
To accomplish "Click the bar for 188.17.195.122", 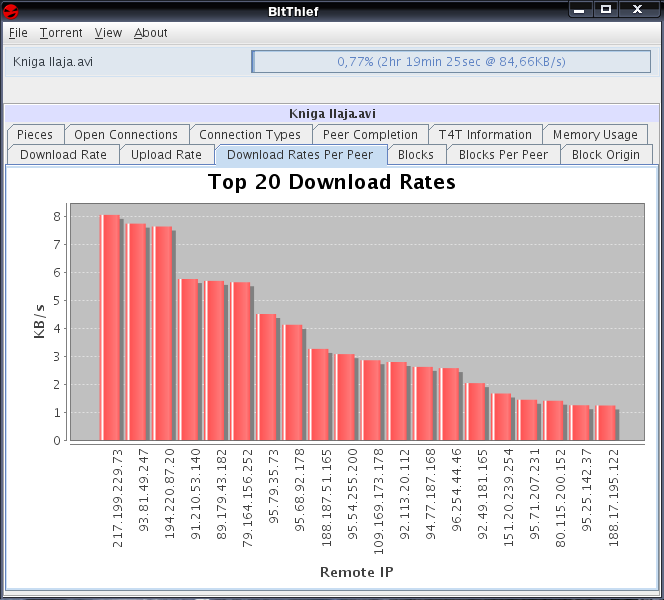I will (x=605, y=423).
